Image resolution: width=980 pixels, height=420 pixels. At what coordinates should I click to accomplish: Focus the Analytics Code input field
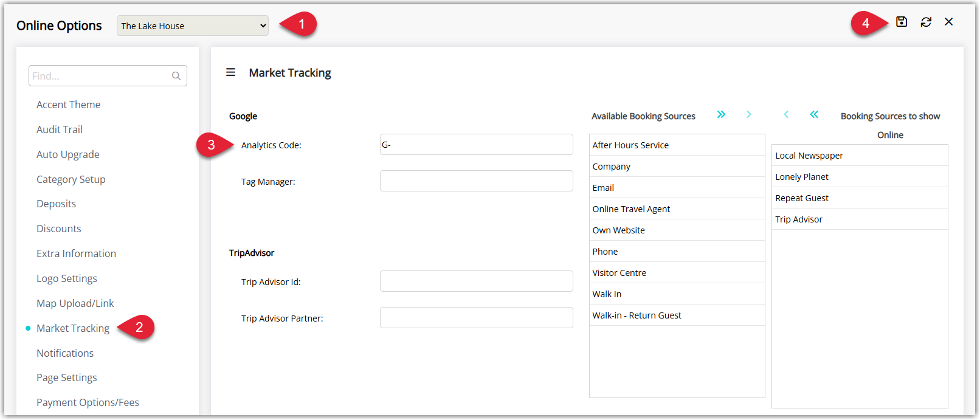tap(477, 145)
